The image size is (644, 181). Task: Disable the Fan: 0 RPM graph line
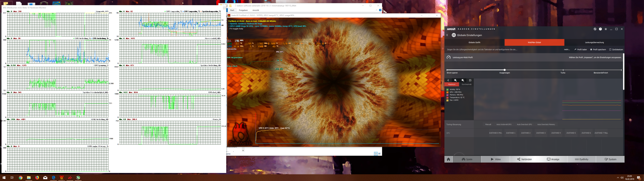(447, 100)
